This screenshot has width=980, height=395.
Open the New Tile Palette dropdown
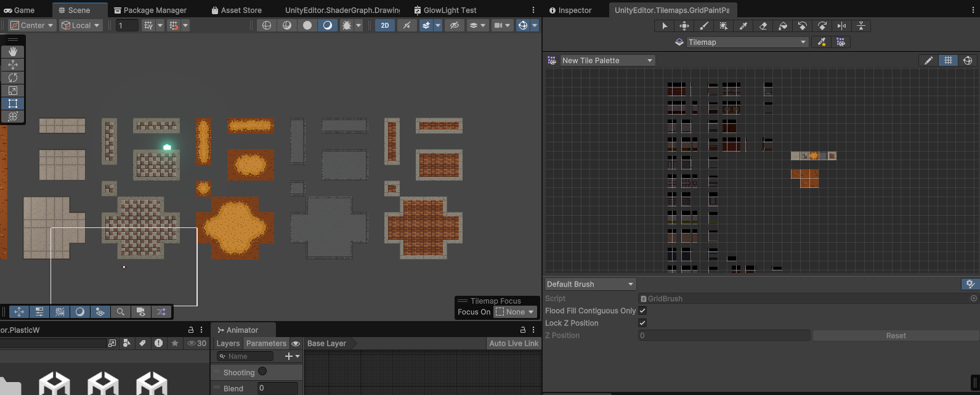(x=607, y=60)
